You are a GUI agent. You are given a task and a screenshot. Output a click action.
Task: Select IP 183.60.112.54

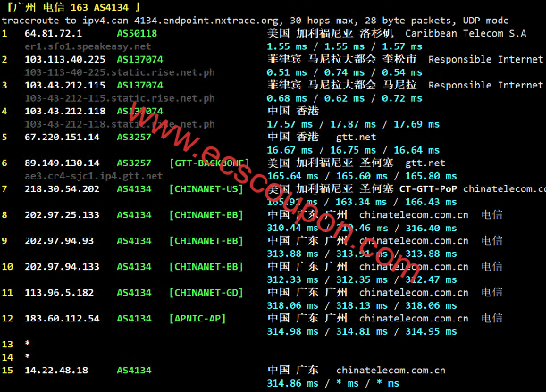62,319
